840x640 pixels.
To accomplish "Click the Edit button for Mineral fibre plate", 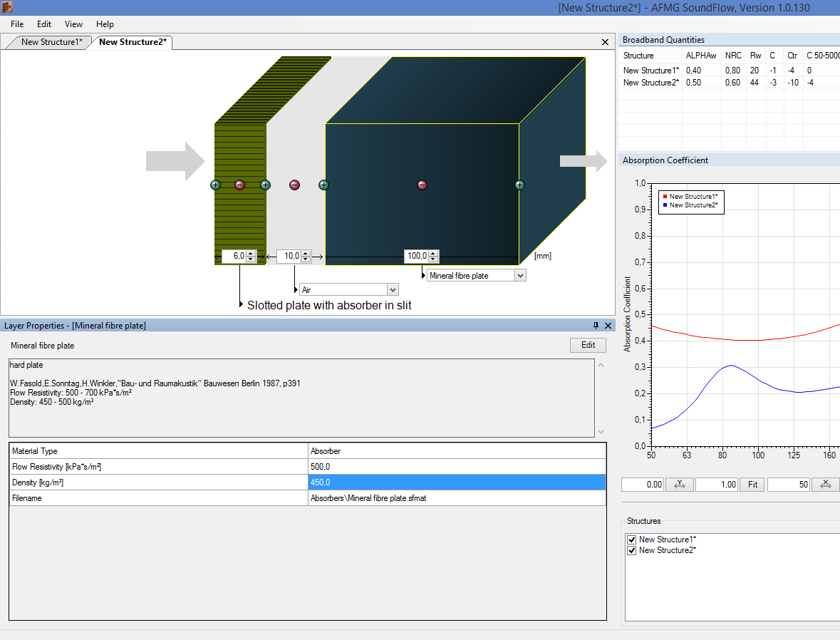I will [x=588, y=345].
